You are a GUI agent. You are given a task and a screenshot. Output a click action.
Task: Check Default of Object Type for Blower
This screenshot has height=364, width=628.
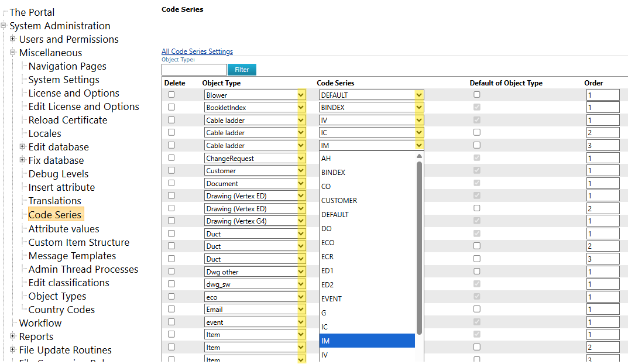click(x=477, y=95)
